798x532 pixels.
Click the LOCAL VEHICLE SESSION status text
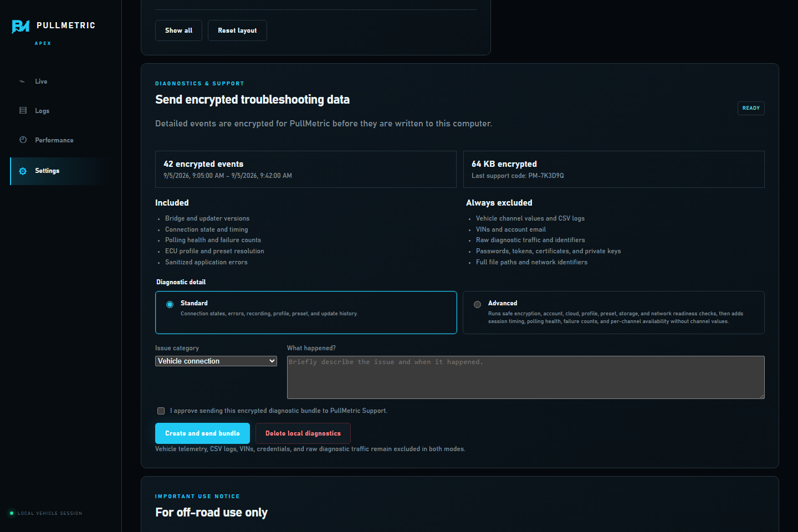50,513
